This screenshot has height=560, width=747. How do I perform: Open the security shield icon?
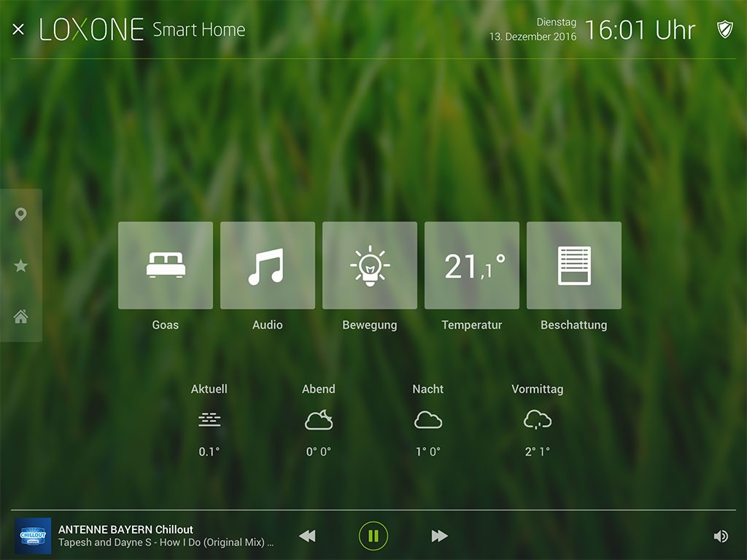[x=724, y=29]
